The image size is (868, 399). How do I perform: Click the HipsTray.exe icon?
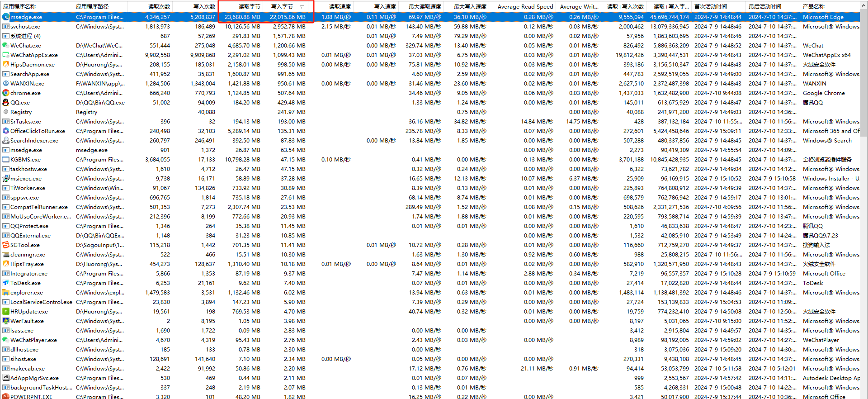click(6, 264)
